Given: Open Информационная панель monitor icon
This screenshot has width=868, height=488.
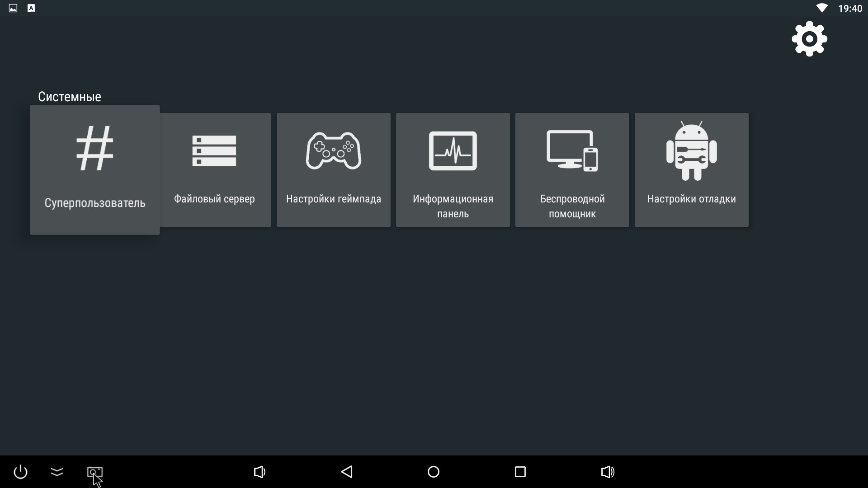Looking at the screenshot, I should [x=453, y=151].
